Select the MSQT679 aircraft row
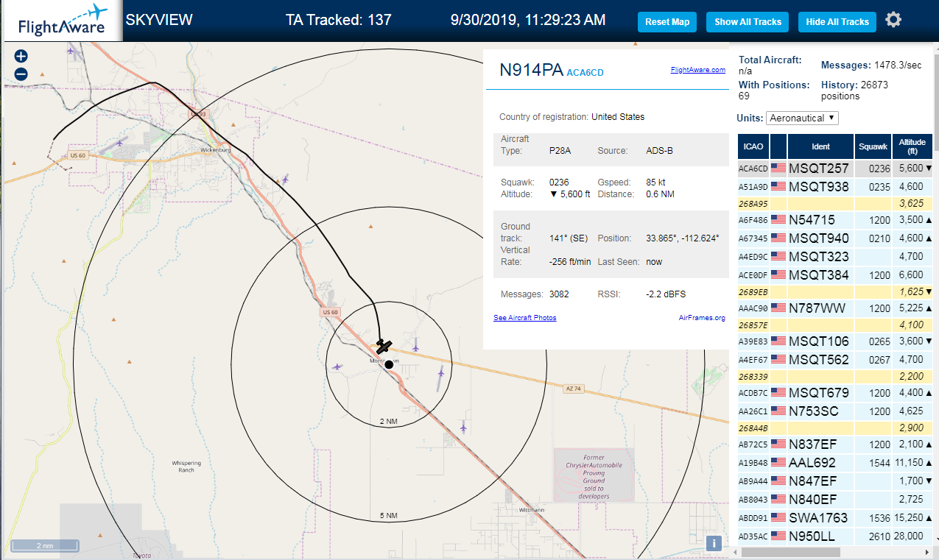The height and width of the screenshot is (560, 939). [835, 392]
